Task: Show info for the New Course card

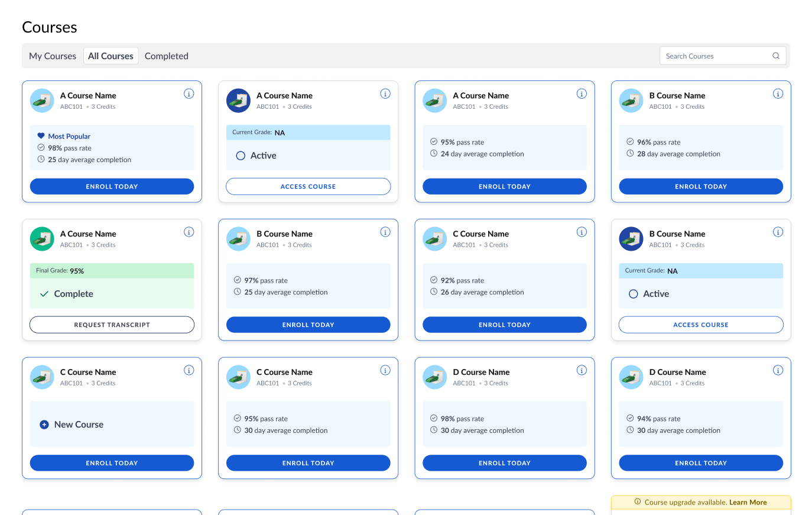Action: point(189,370)
